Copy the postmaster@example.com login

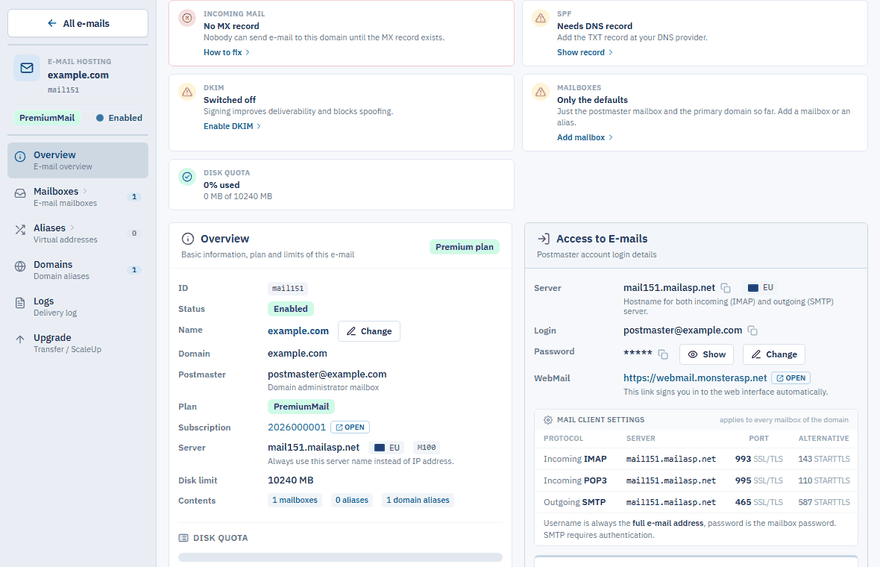pos(753,331)
